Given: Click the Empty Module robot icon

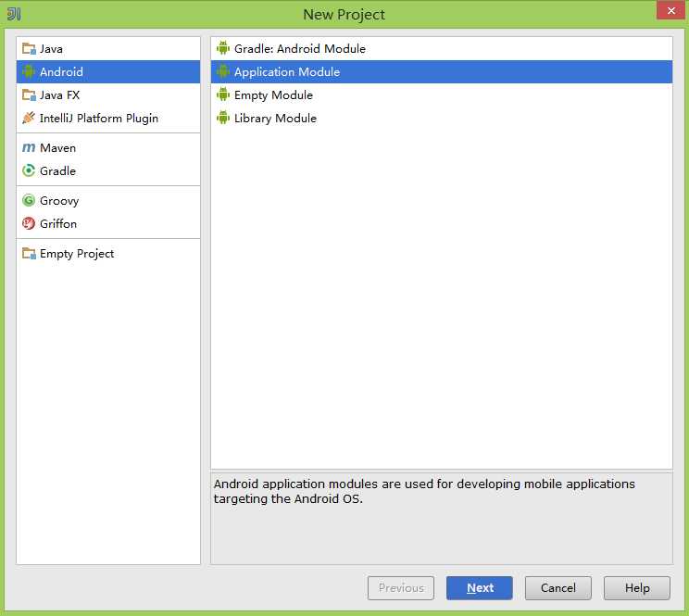Looking at the screenshot, I should coord(223,94).
